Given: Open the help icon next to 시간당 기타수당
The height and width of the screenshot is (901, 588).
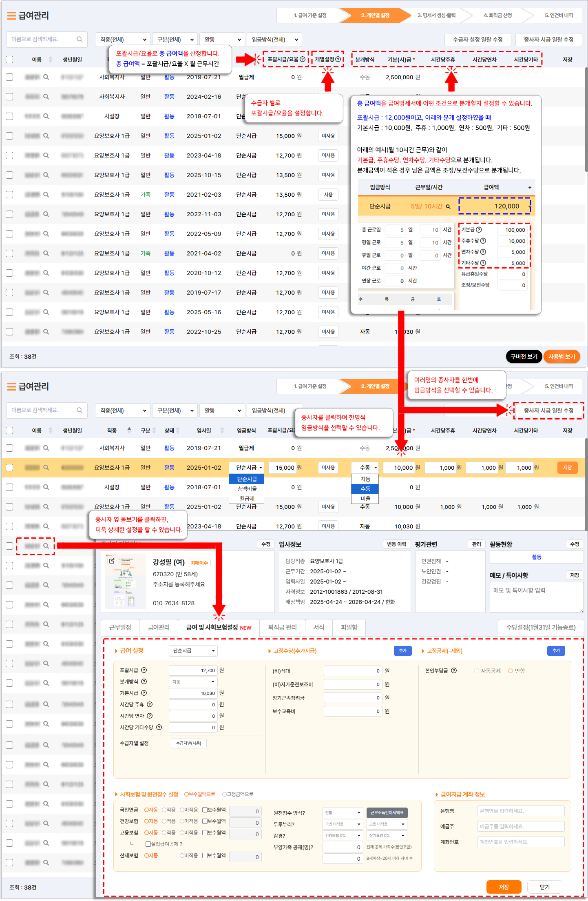Looking at the screenshot, I should 159,727.
